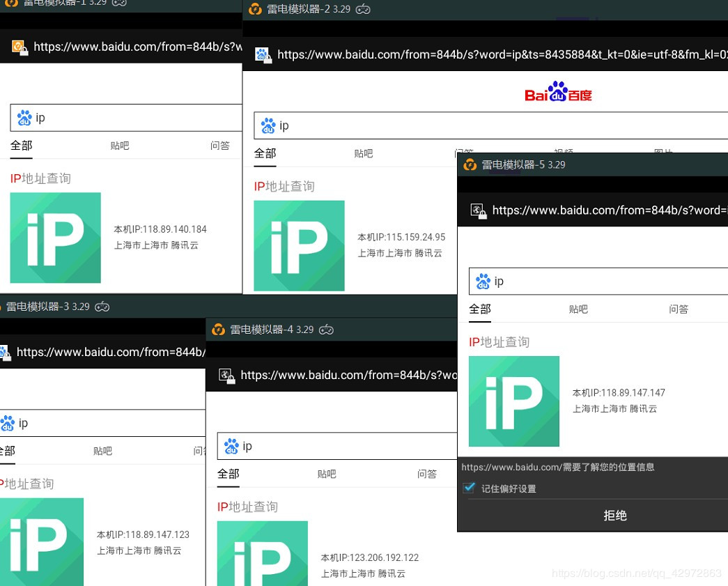Switch to the 贴吧 tab in 雷电模拟器-4
This screenshot has height=586, width=728.
pyautogui.click(x=327, y=474)
